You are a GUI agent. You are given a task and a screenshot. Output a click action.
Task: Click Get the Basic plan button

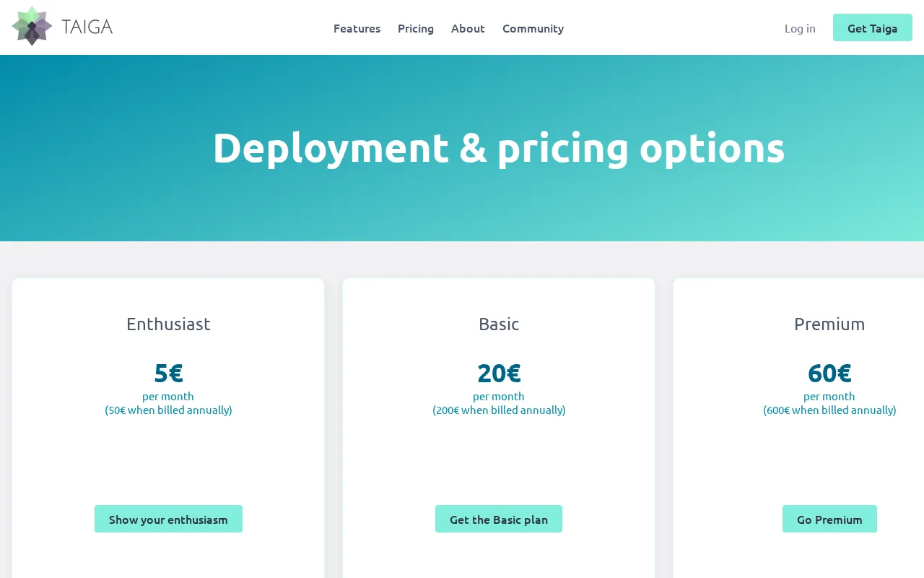coord(499,519)
